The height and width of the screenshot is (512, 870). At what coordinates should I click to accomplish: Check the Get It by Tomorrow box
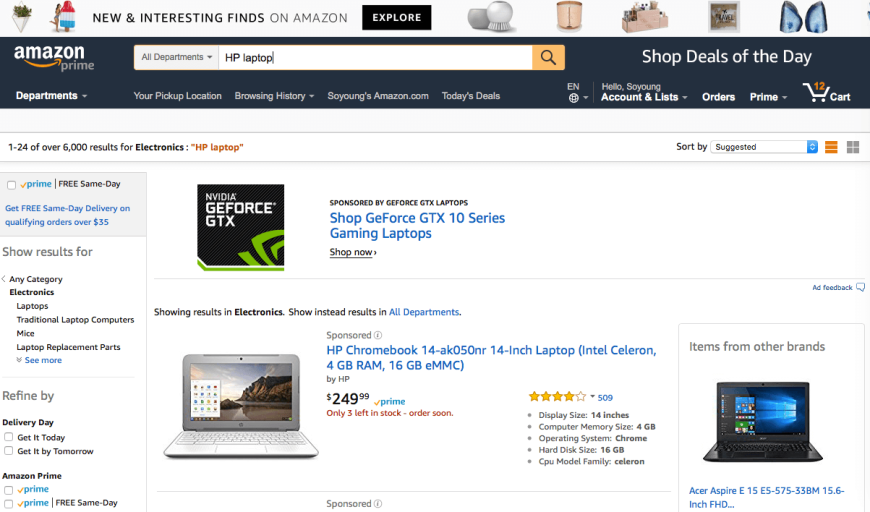point(8,450)
